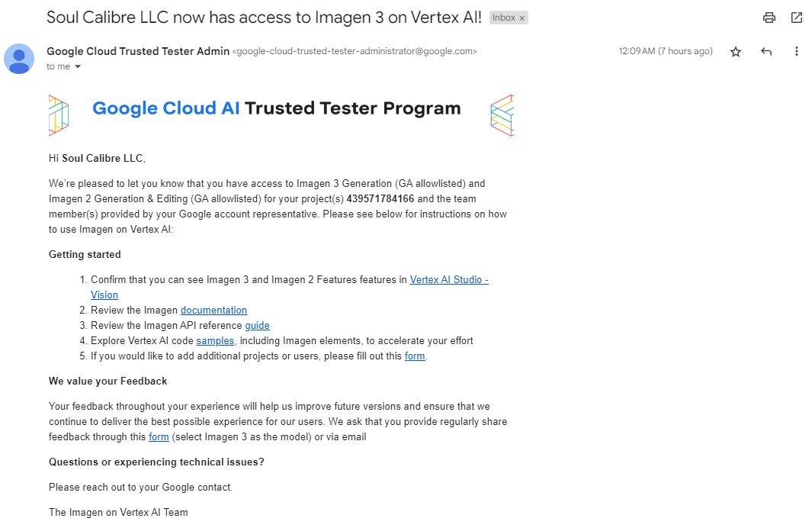Remove the Inbox label with the x
Image resolution: width=812 pixels, height=528 pixels.
(x=522, y=18)
